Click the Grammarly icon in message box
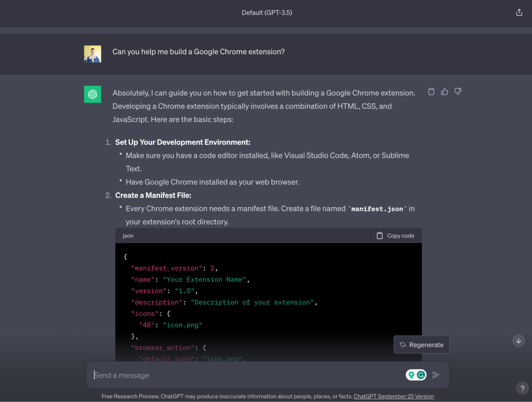This screenshot has height=402, width=532. [x=421, y=375]
